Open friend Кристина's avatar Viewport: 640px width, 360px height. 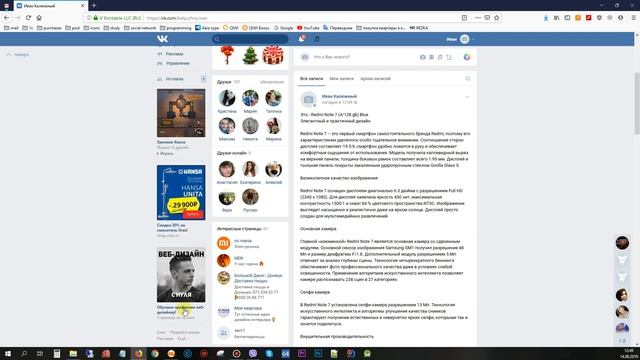coord(227,98)
